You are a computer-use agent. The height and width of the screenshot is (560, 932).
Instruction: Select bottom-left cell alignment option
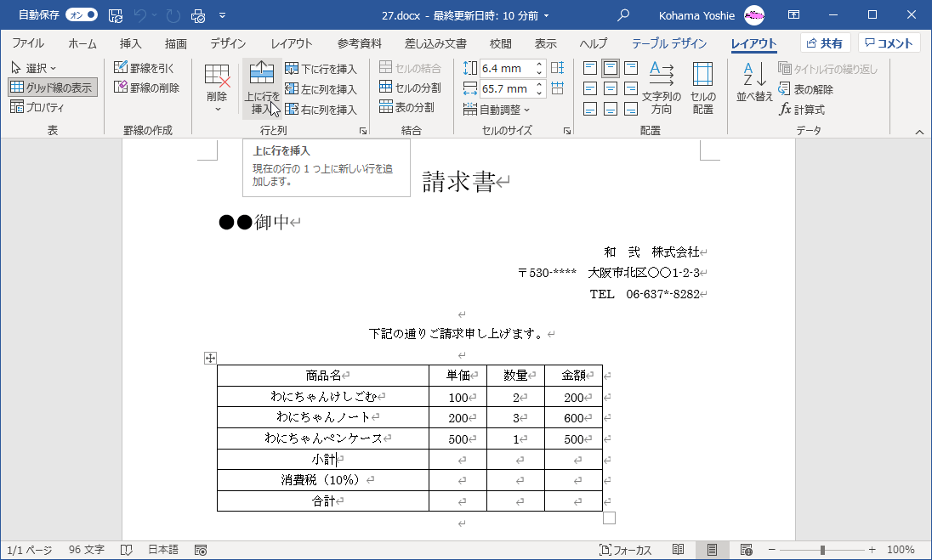pyautogui.click(x=590, y=108)
